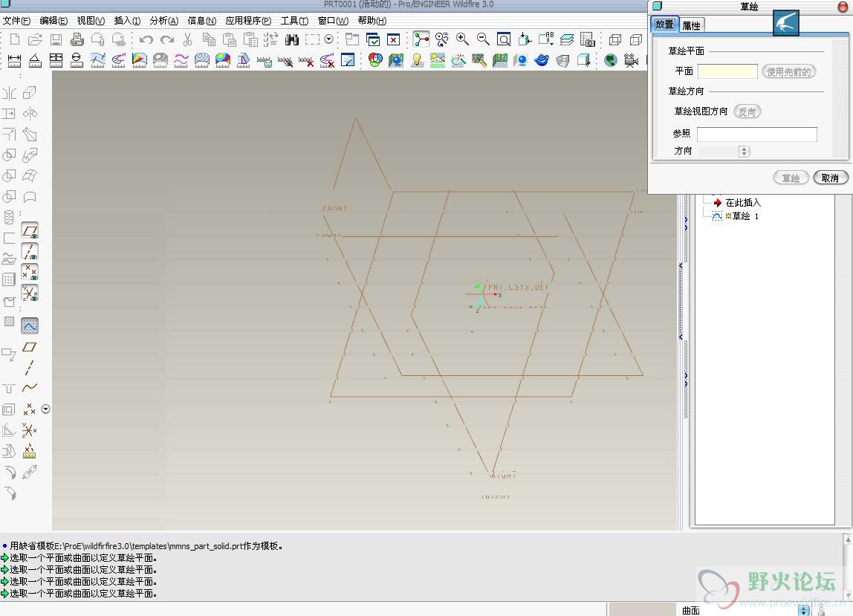Image resolution: width=853 pixels, height=616 pixels.
Task: Click the 使用先前的 button
Action: (x=788, y=72)
